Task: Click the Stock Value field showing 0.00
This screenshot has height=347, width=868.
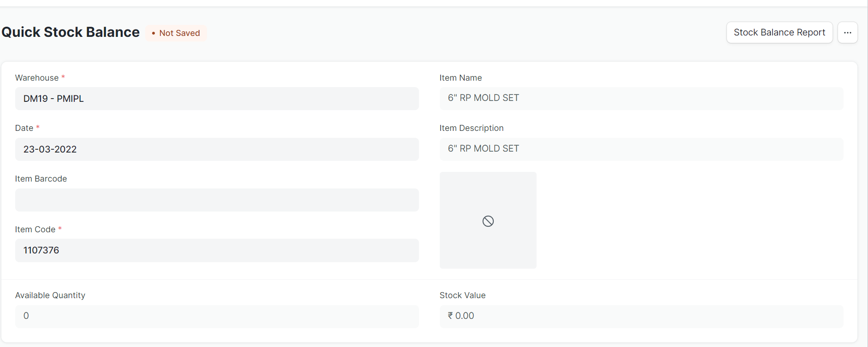Action: pyautogui.click(x=641, y=316)
